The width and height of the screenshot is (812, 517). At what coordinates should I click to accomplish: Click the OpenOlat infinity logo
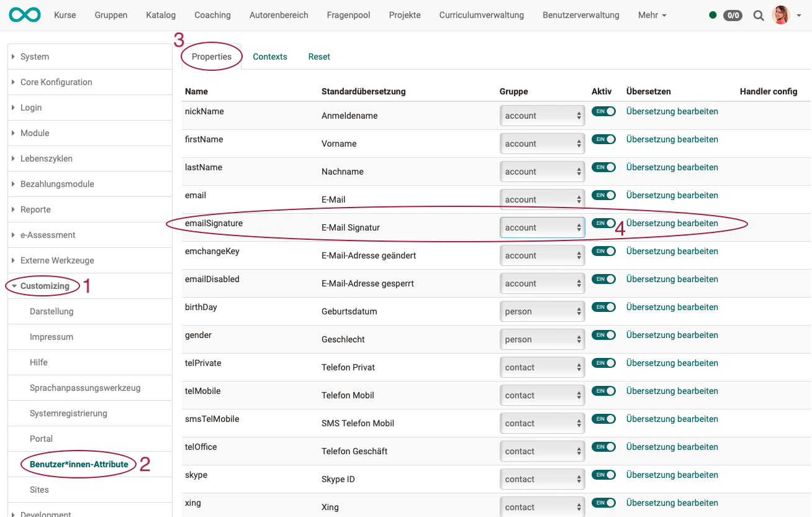pos(25,15)
